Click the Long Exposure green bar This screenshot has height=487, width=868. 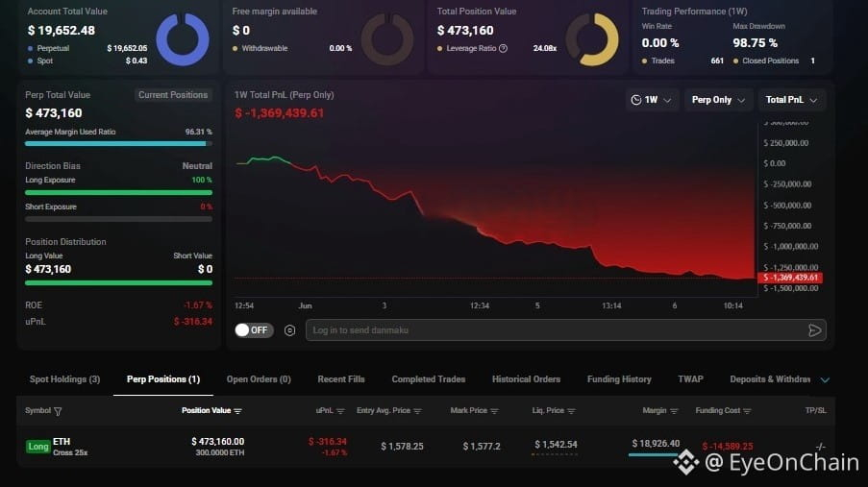118,192
